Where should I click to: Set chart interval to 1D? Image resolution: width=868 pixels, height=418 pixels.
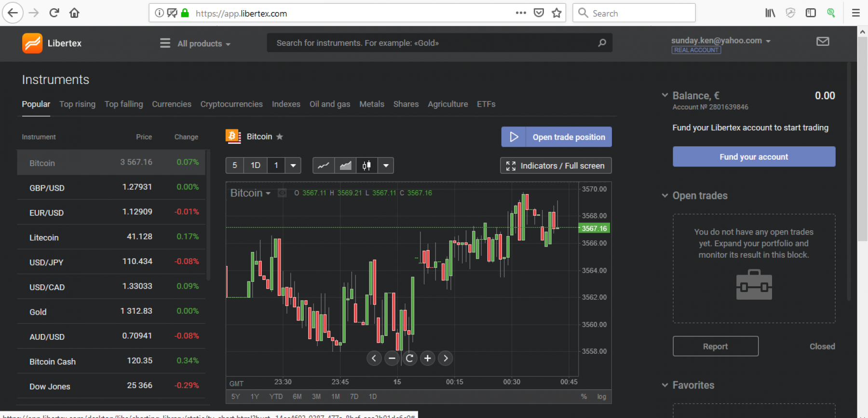pos(256,166)
